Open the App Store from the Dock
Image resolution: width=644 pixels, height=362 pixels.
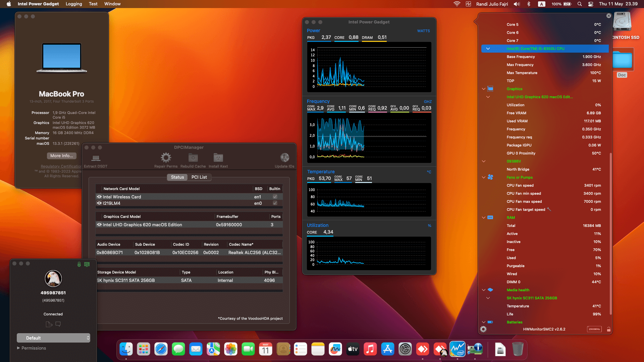(388, 349)
